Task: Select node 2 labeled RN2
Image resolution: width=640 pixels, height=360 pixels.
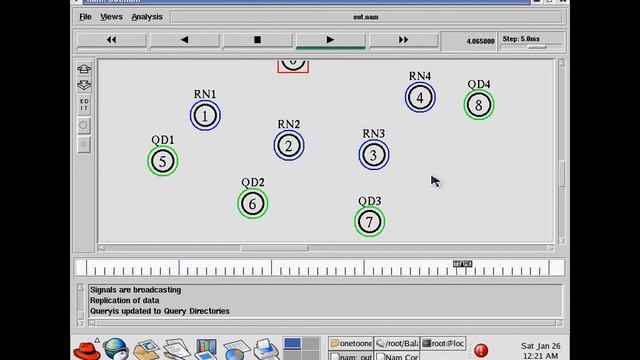Action: [x=289, y=146]
